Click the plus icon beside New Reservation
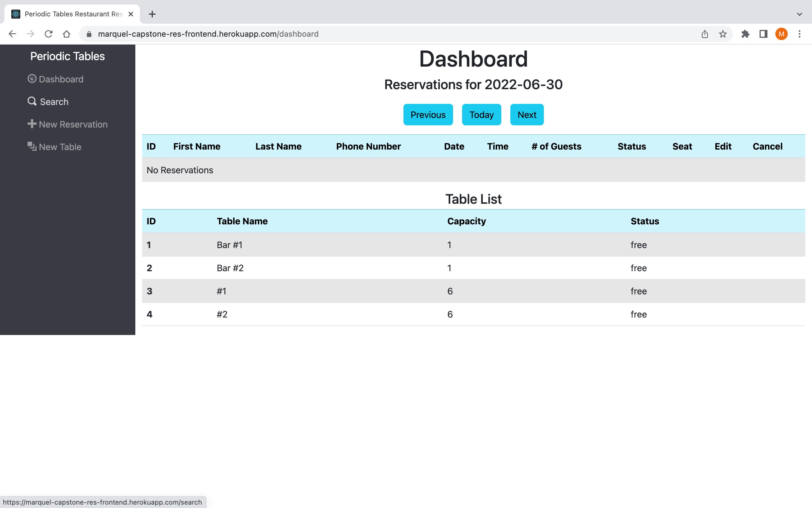This screenshot has width=812, height=508. (32, 124)
